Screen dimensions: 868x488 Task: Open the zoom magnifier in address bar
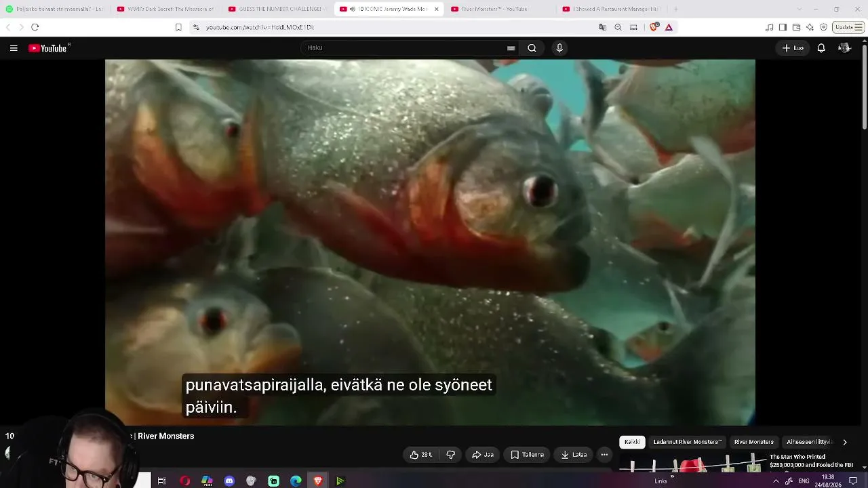618,27
